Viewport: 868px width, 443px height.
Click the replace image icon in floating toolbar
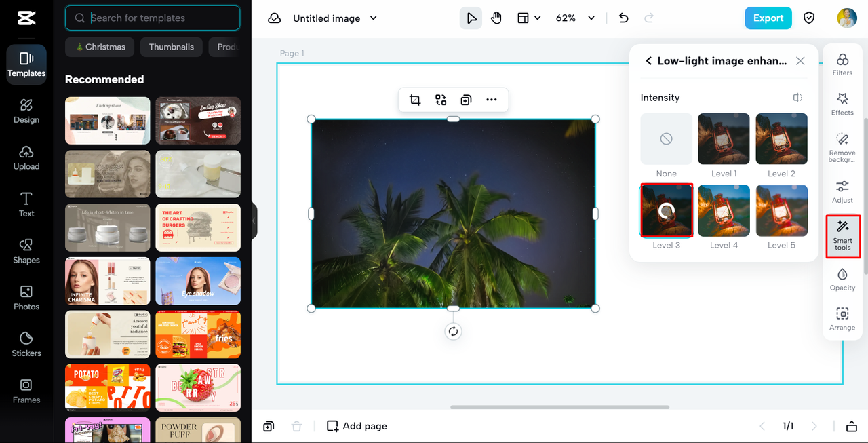click(x=441, y=100)
